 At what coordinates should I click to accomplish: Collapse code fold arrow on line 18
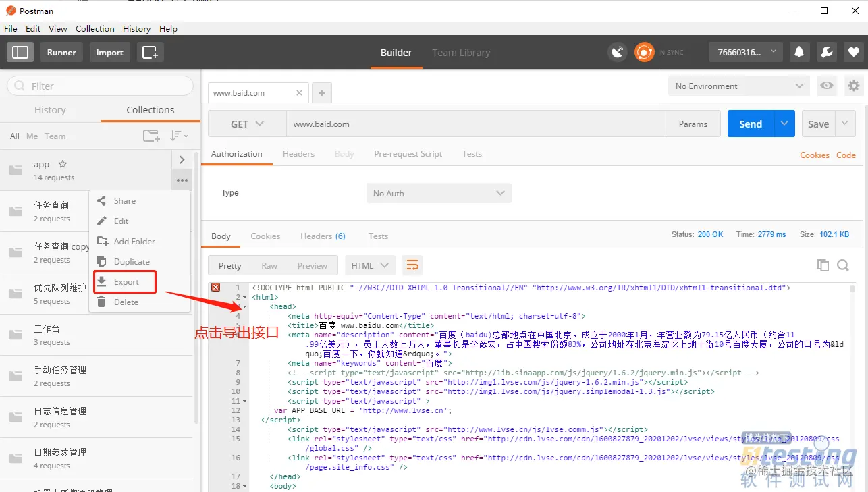point(244,486)
